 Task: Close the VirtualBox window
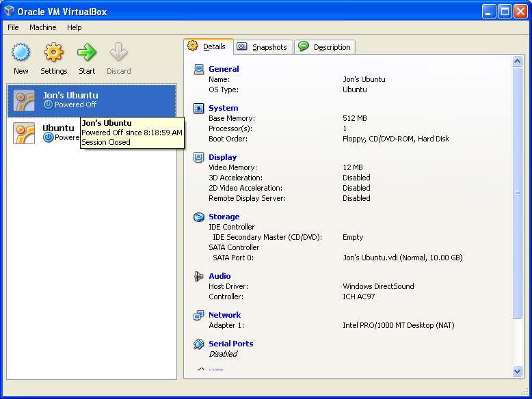pos(520,12)
